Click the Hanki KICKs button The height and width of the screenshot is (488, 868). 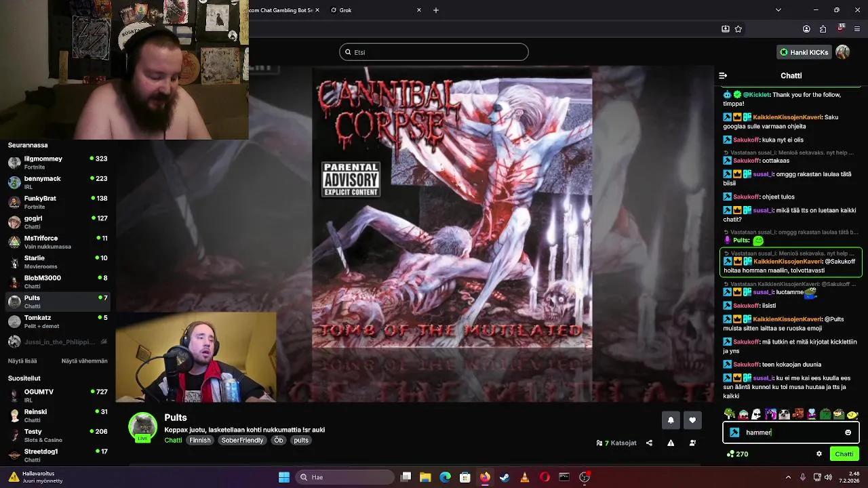point(804,52)
